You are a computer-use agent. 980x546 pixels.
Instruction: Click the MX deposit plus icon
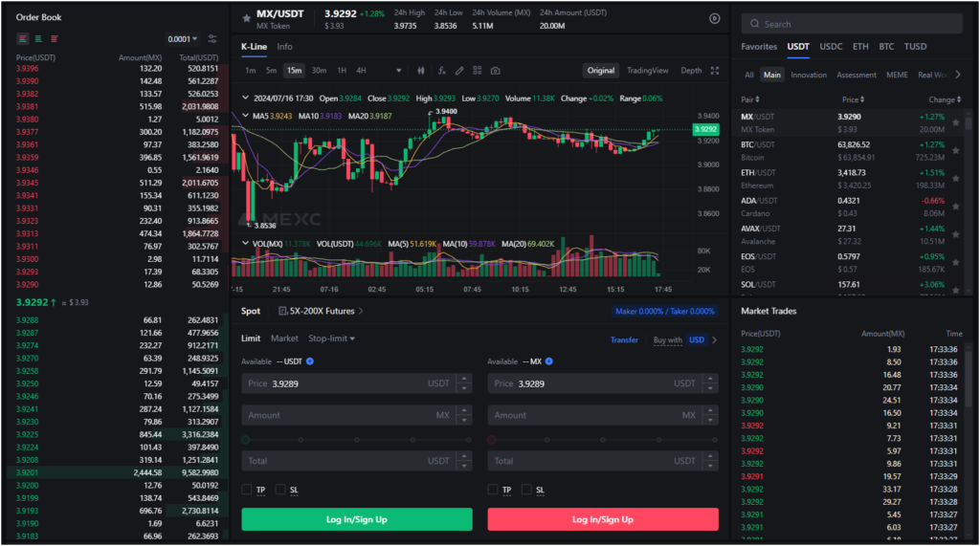(548, 361)
